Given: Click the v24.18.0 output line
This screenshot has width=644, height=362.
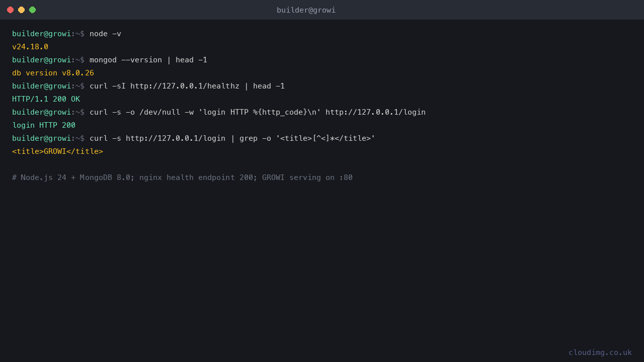Looking at the screenshot, I should coord(30,47).
